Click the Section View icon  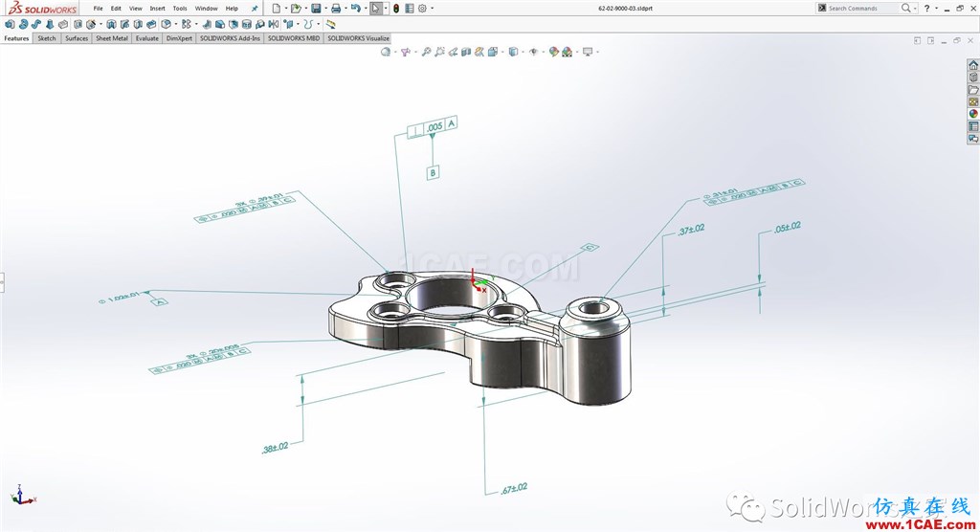click(x=466, y=52)
